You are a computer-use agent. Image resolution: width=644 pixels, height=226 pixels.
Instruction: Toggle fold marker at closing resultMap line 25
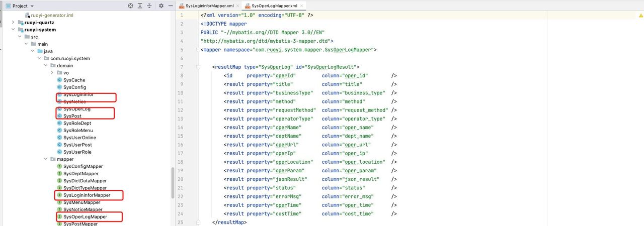(x=198, y=222)
